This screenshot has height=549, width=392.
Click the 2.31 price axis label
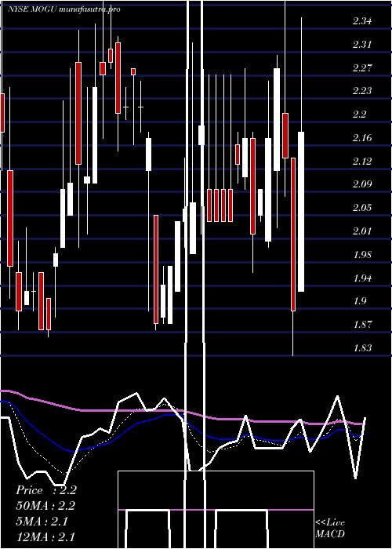[362, 45]
